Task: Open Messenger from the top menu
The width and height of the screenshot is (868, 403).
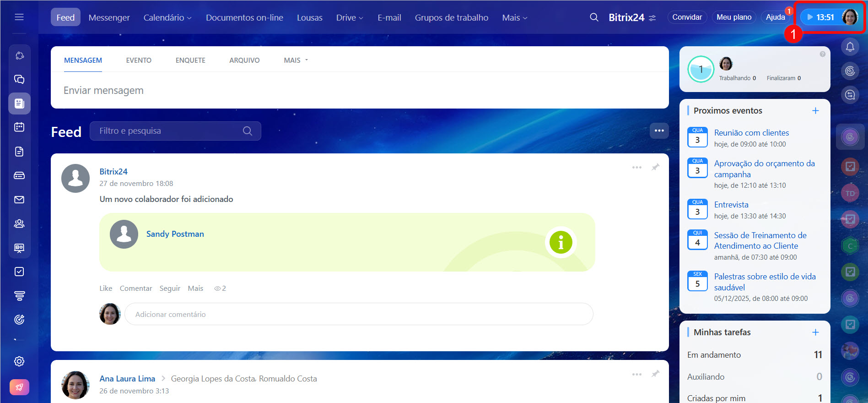Action: click(109, 17)
